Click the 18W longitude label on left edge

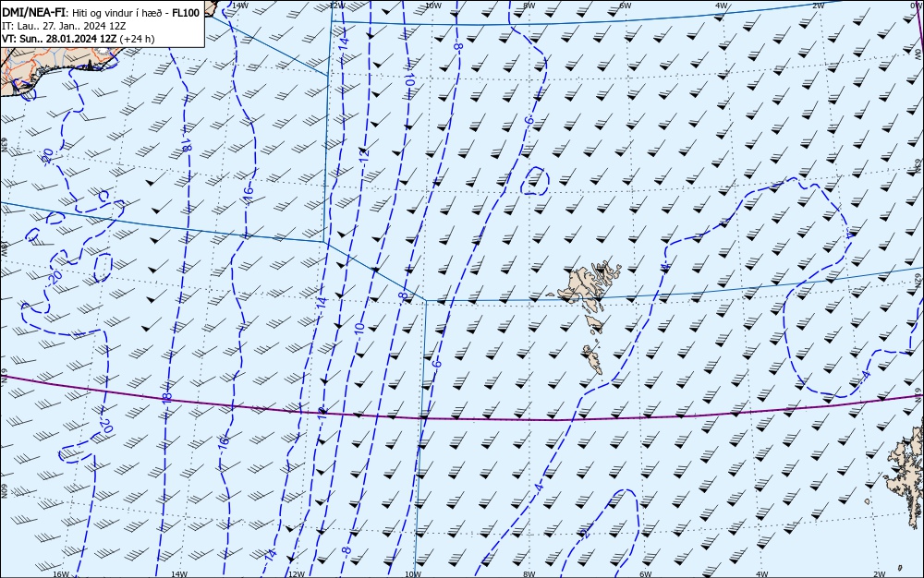point(4,247)
